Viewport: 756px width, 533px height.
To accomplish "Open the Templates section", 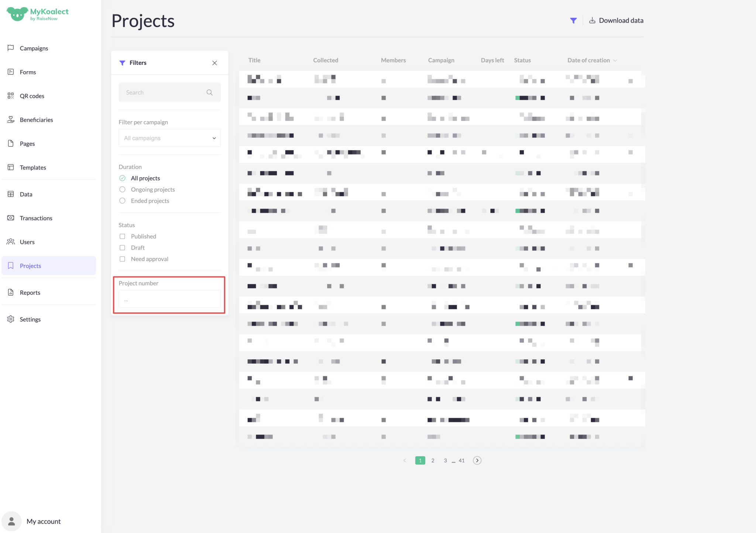I will tap(33, 167).
